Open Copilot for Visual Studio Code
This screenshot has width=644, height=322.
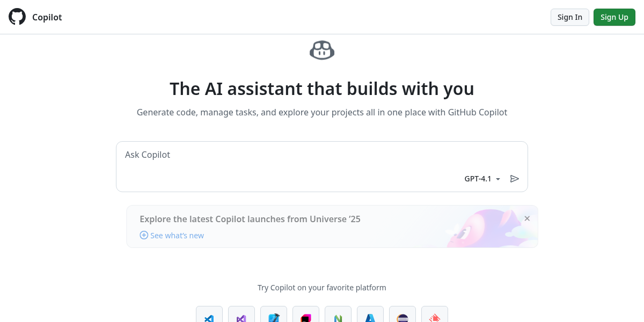209,318
